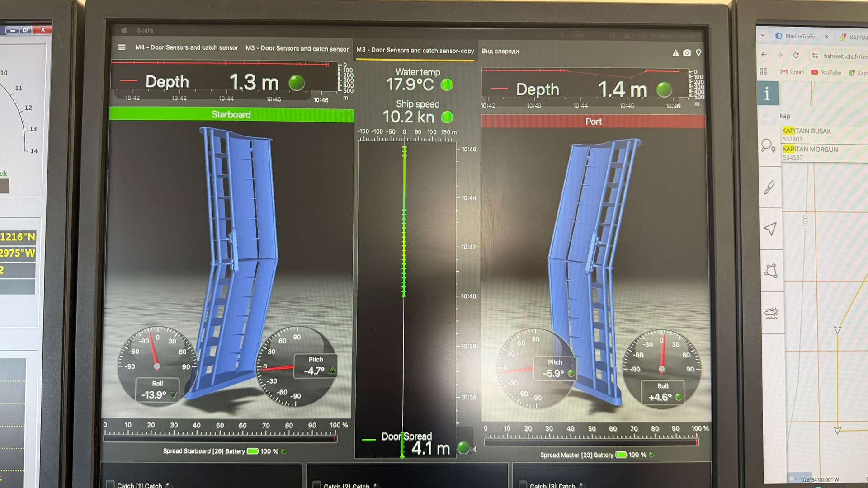Screen dimensions: 868x488
Task: Toggle the Catch [2] Catch checkbox
Action: click(x=317, y=484)
